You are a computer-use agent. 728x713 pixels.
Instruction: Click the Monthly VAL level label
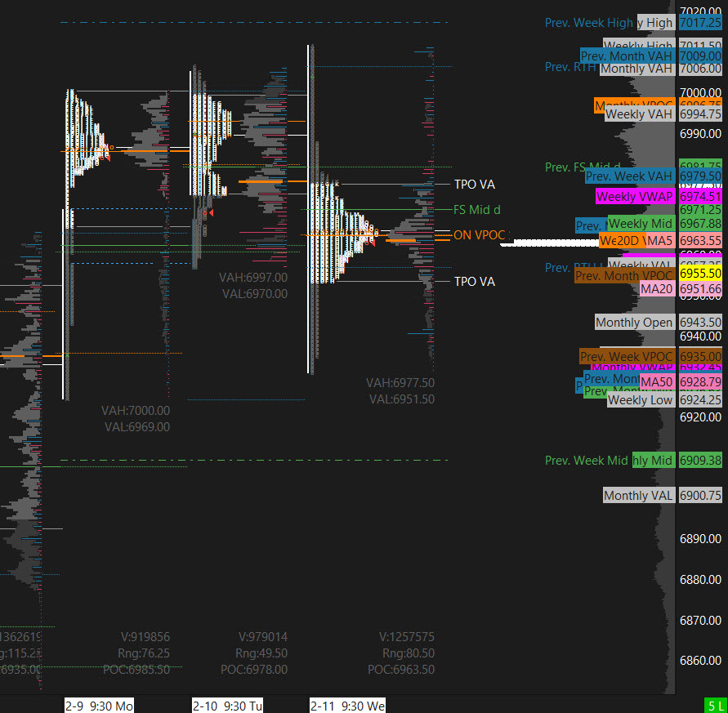(638, 495)
